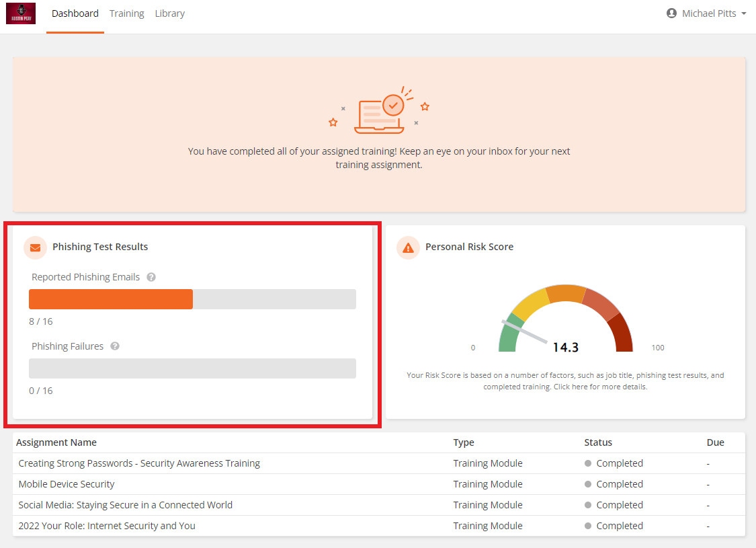Click the company logo in top-left corner
756x548 pixels.
click(x=20, y=13)
